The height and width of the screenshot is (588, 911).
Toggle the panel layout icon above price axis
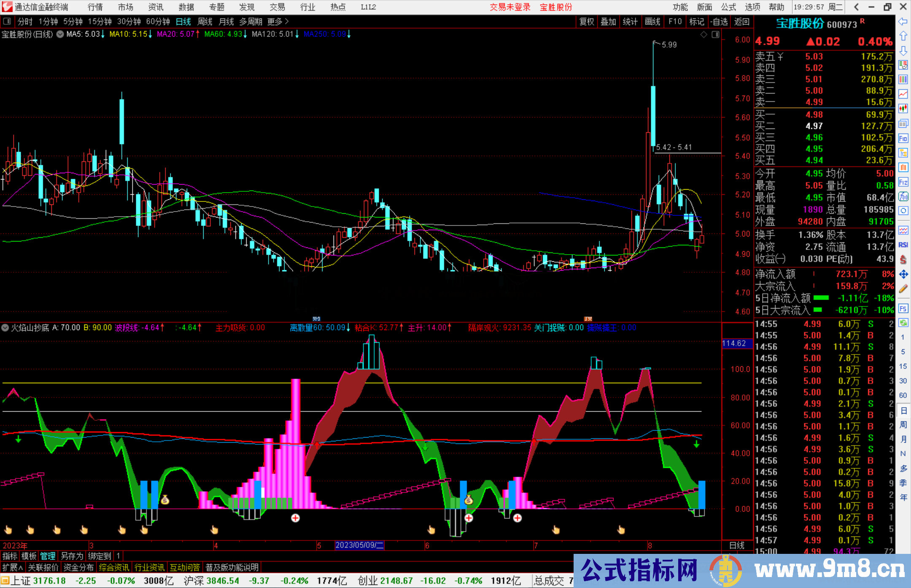point(715,35)
